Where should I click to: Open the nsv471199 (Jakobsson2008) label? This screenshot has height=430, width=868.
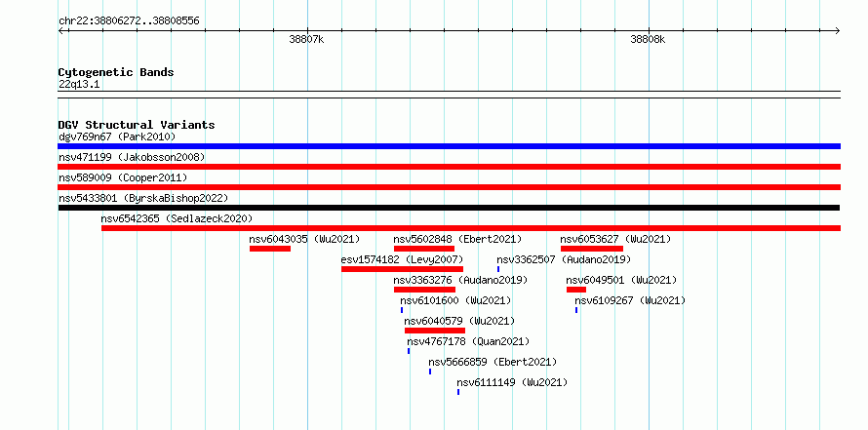point(132,157)
